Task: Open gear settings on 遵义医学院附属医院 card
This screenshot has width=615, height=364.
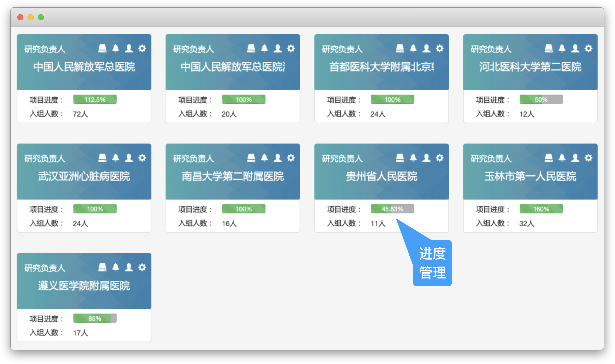Action: 142,267
